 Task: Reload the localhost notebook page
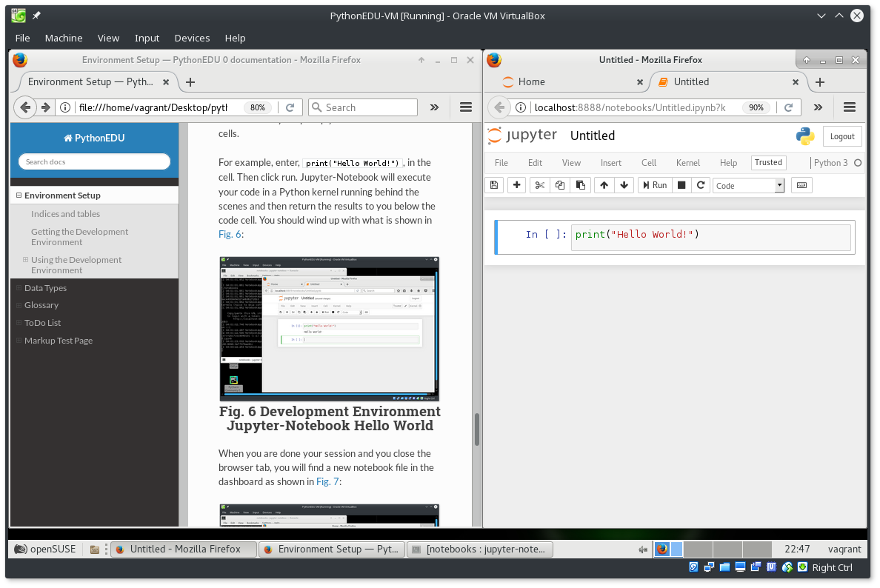pos(789,107)
